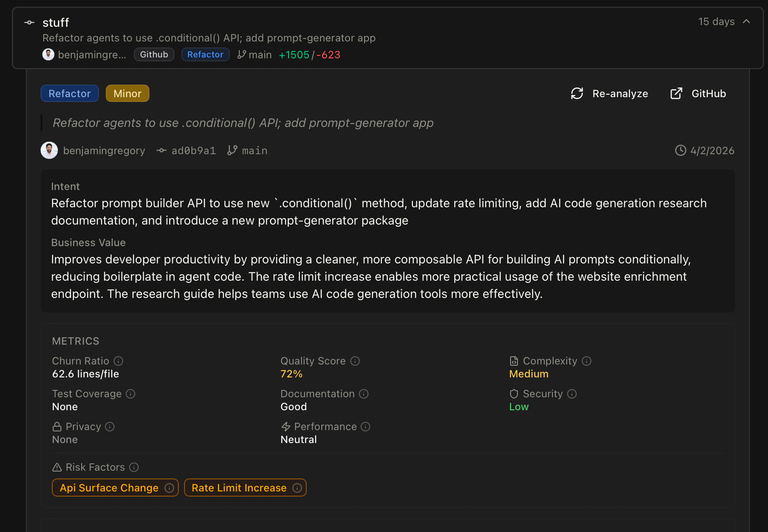This screenshot has height=532, width=768.
Task: Click the Business Value section label
Action: 88,243
